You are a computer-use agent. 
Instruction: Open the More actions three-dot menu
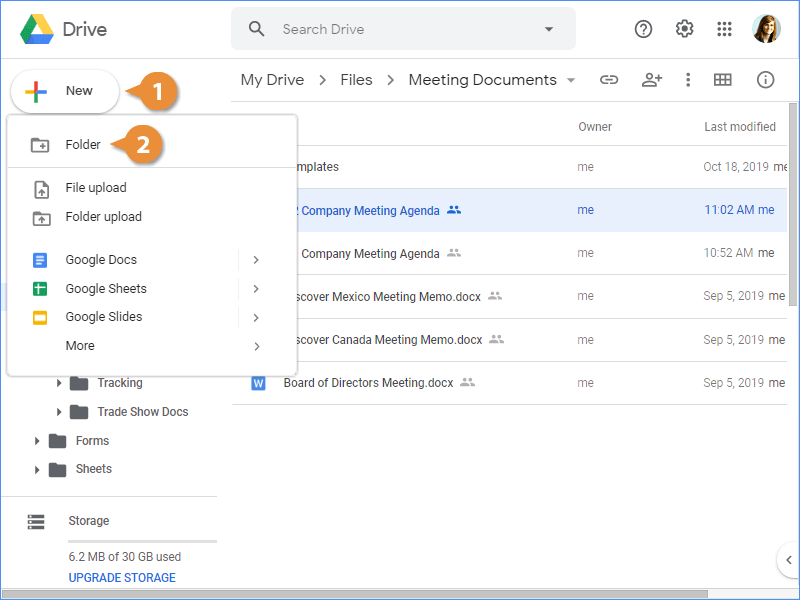[x=688, y=80]
